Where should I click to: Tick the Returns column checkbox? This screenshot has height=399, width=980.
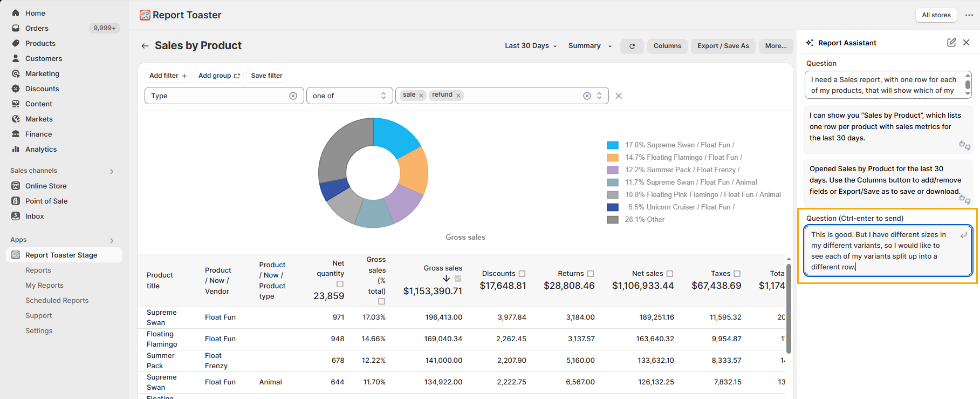point(590,274)
